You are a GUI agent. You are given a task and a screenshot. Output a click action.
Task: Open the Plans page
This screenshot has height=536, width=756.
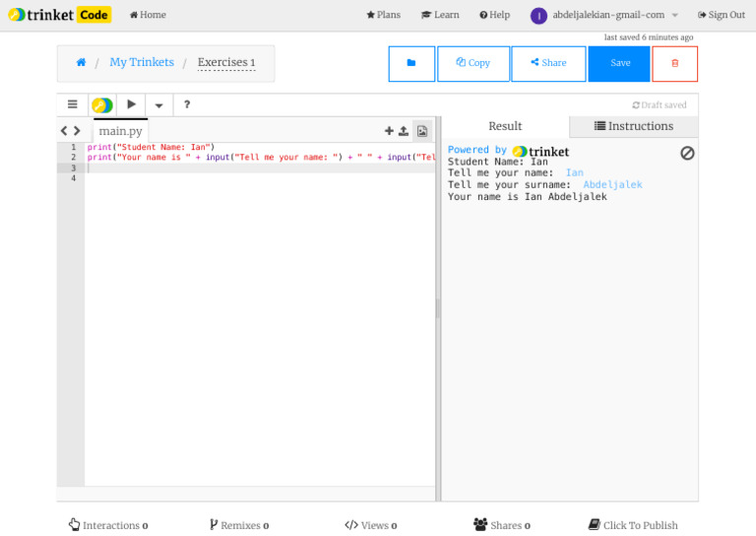pyautogui.click(x=383, y=15)
